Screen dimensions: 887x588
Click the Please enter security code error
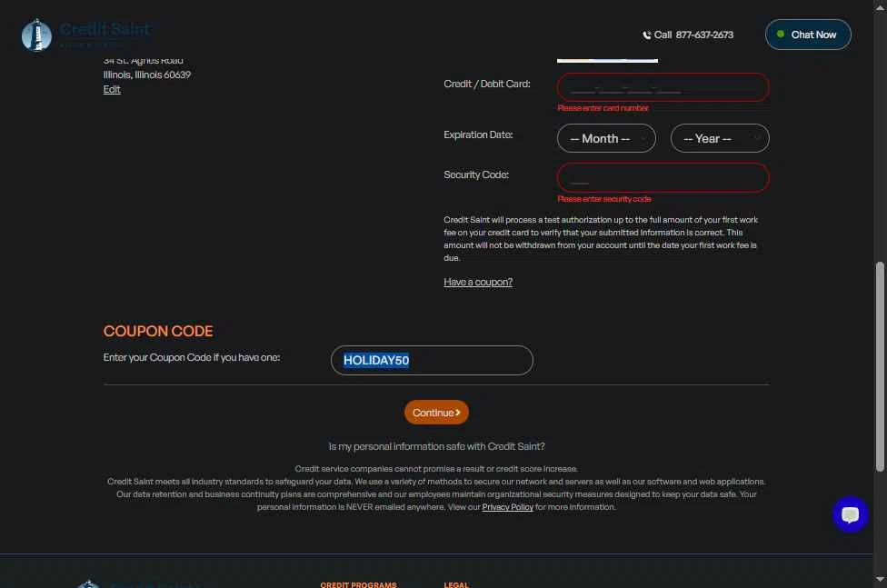[x=604, y=199]
